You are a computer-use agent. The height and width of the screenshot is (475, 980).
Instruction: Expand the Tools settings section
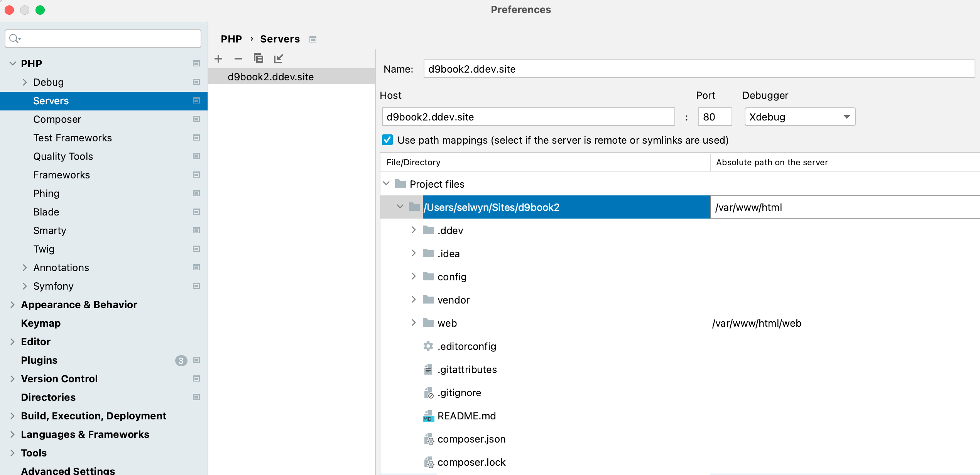[x=13, y=453]
